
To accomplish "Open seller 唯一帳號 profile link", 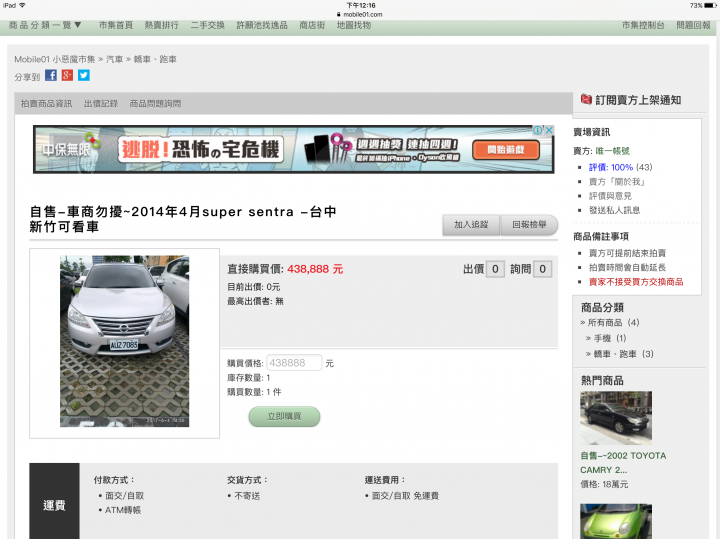I will [613, 151].
